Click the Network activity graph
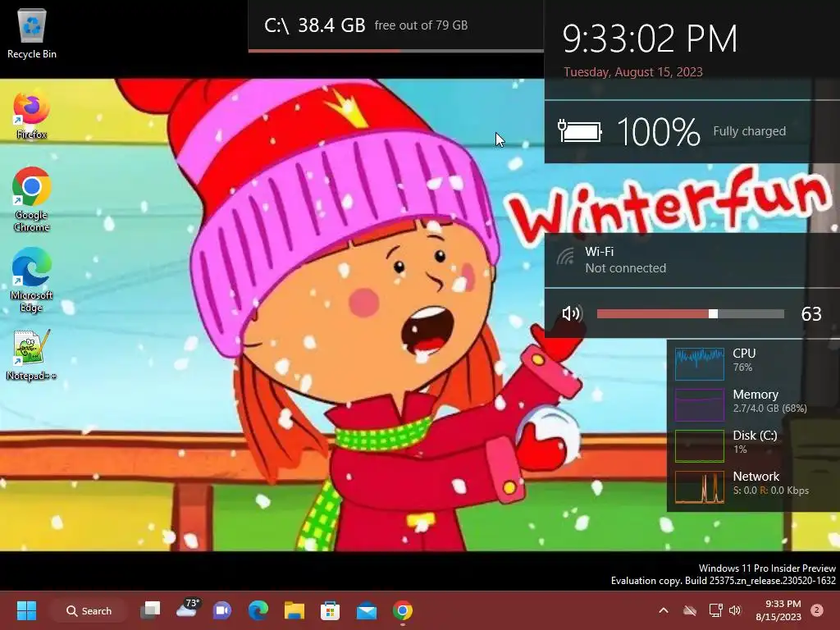Viewport: 840px width, 630px height. [x=700, y=487]
